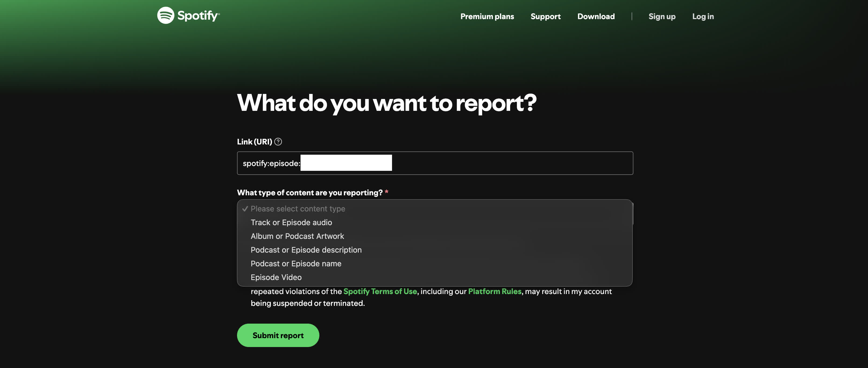Select the required-field asterisk indicator
868x368 pixels.
tap(387, 192)
